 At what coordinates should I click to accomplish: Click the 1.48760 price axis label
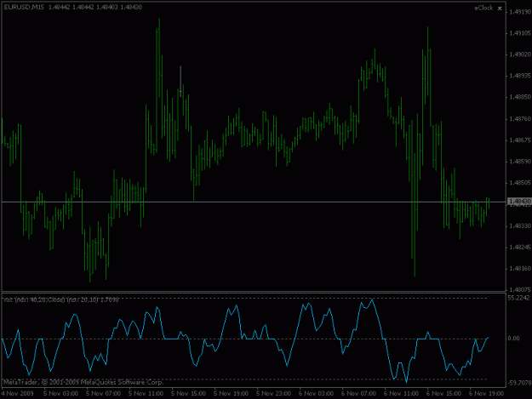coord(520,119)
